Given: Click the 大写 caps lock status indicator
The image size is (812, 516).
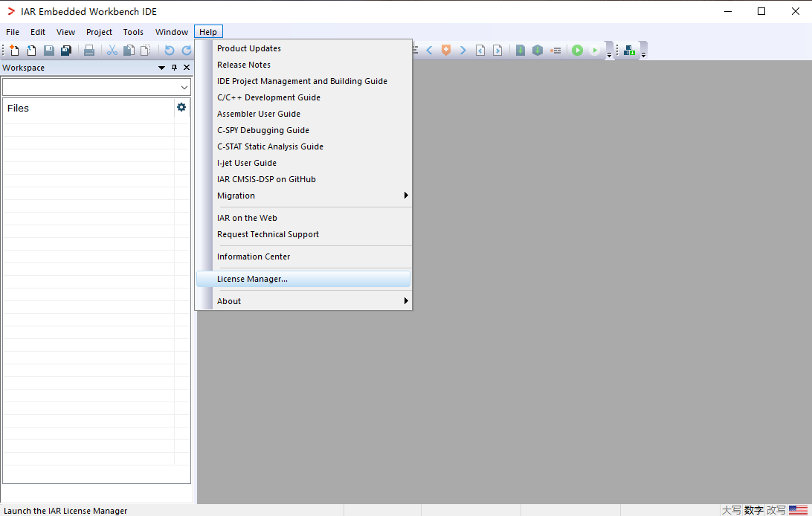Looking at the screenshot, I should [x=731, y=510].
